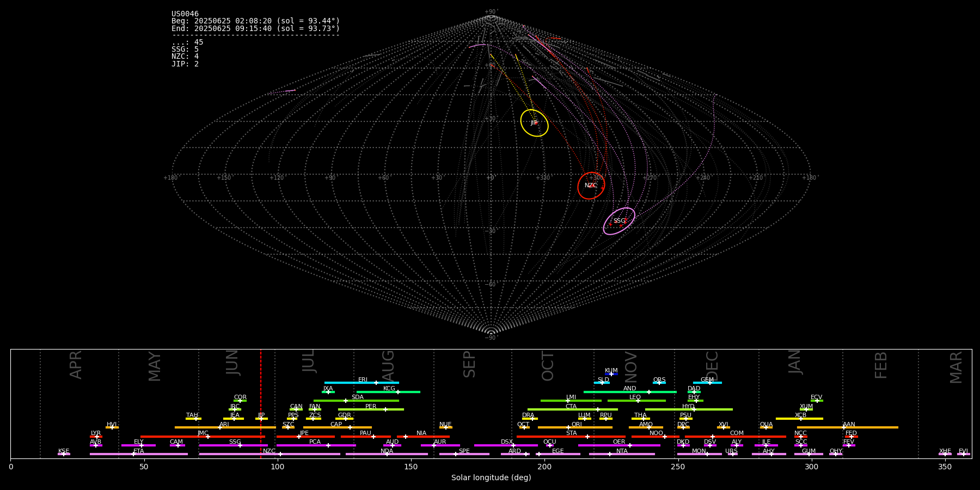Click the Solar longitude (deg) axis title
The height and width of the screenshot is (490, 980).
(x=491, y=478)
